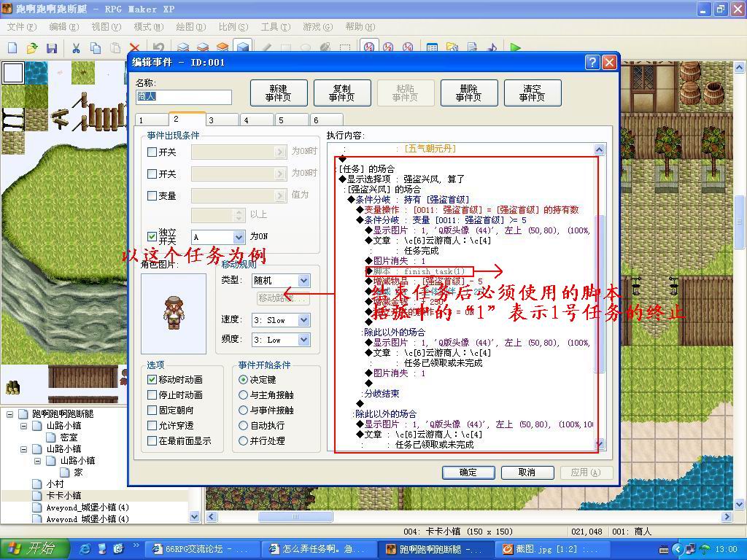Screen dimensions: 747x560
Task: Click 删除事件页 button
Action: [x=469, y=93]
